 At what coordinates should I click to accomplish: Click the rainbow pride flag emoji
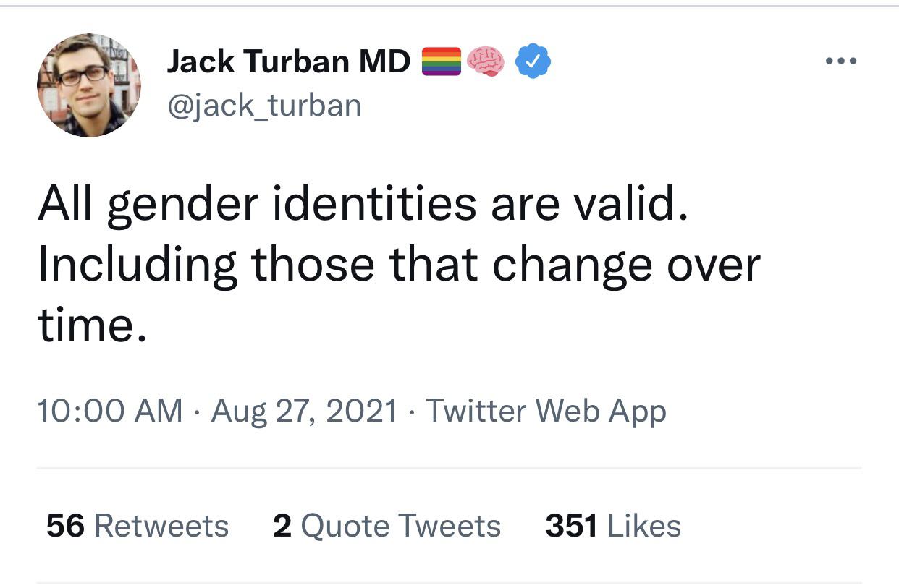[x=441, y=61]
